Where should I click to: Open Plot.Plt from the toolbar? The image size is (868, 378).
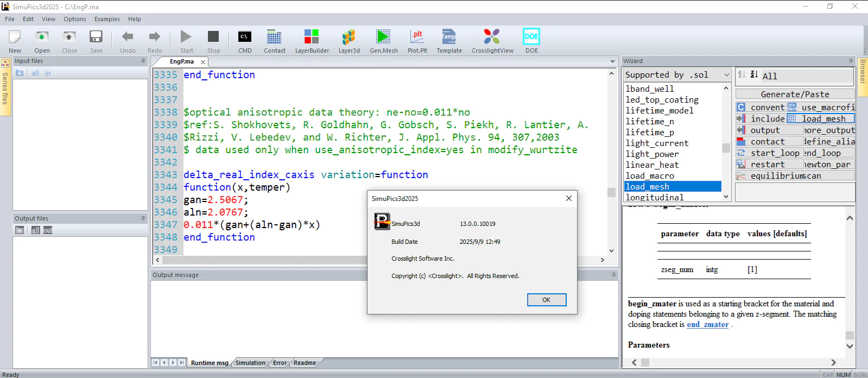[x=417, y=41]
